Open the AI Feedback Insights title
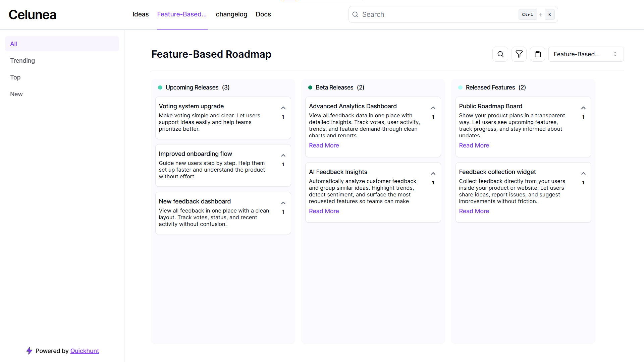 tap(338, 172)
